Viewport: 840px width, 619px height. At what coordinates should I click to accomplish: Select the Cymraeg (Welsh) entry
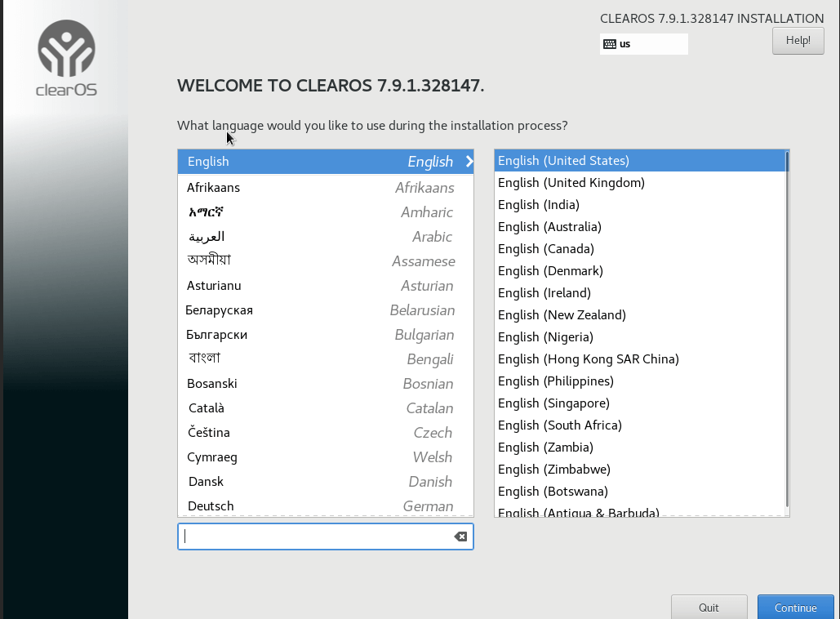click(212, 456)
